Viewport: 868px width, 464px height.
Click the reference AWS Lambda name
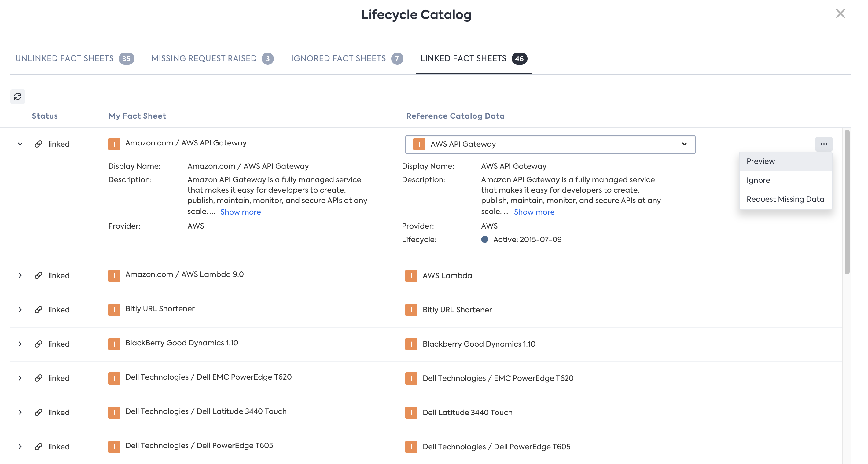pos(447,276)
